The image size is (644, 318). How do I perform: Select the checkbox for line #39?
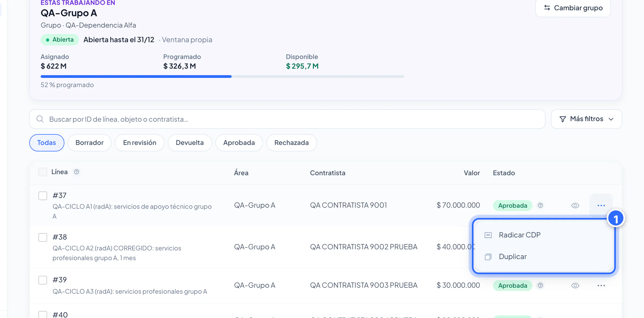(x=43, y=280)
